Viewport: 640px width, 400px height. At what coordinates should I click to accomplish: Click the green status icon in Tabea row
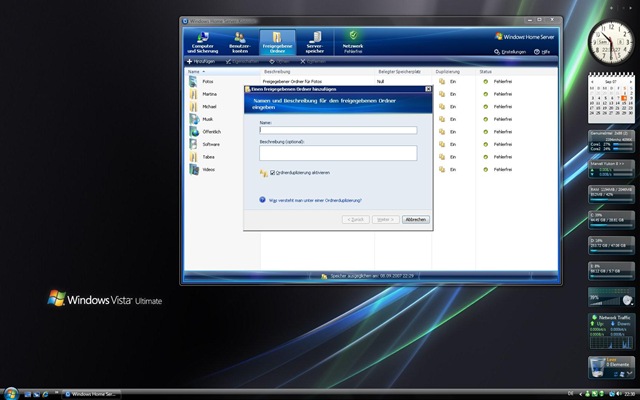[486, 157]
